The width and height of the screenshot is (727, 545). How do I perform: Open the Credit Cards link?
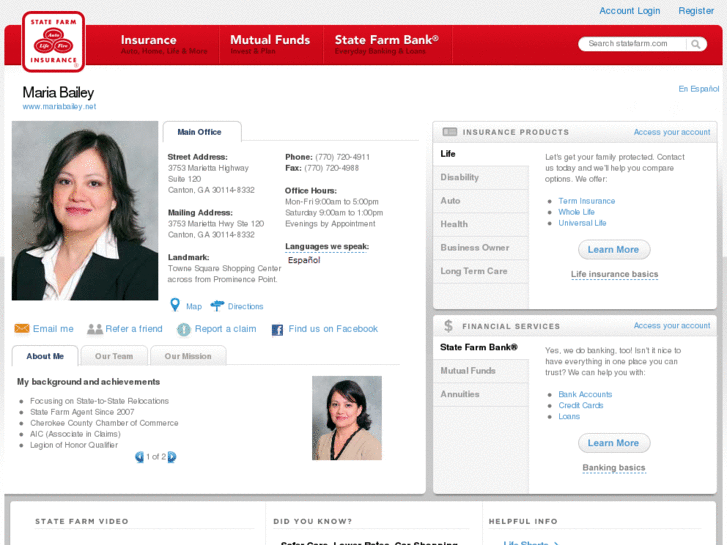click(x=580, y=405)
